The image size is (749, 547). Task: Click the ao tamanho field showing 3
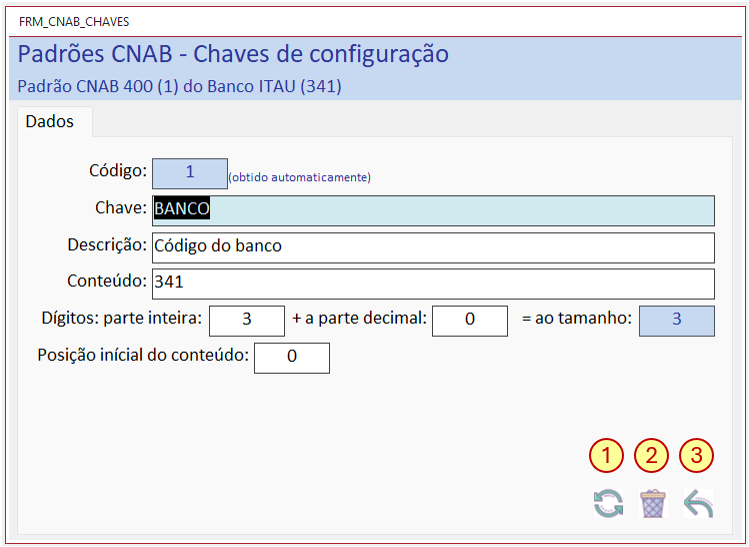(x=677, y=321)
